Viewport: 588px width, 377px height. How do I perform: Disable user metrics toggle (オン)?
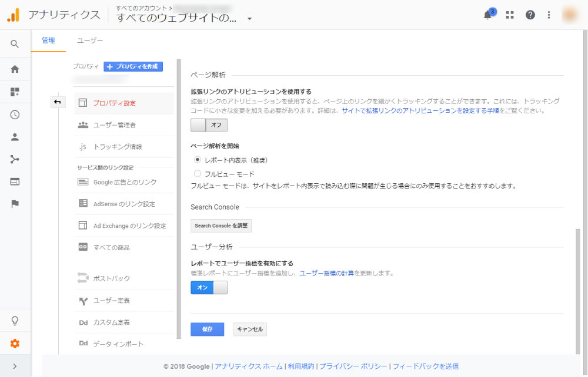(209, 288)
